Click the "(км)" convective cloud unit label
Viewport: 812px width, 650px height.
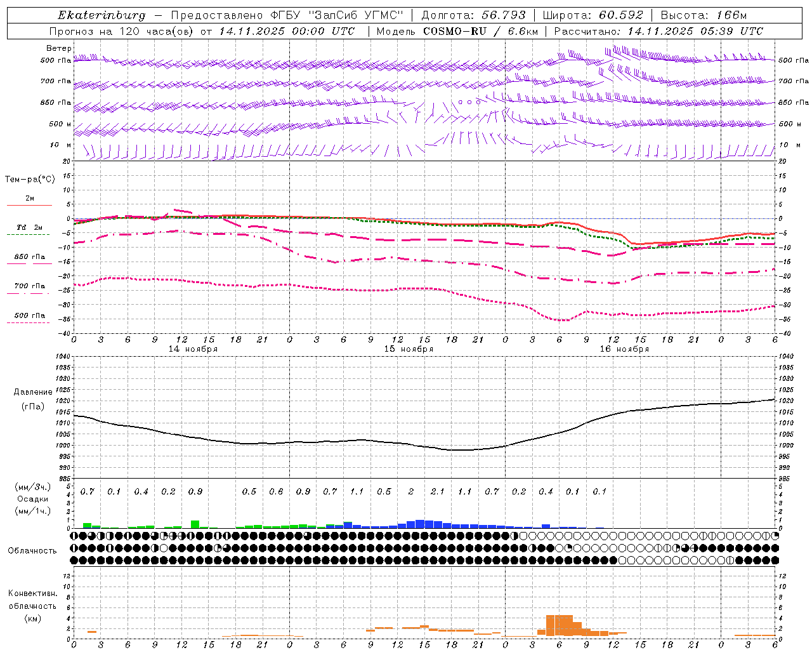pos(33,618)
